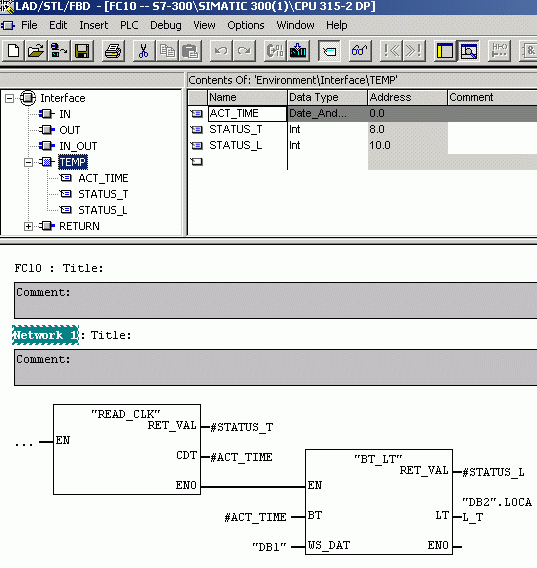Open the View menu
The image size is (537, 568).
[204, 25]
